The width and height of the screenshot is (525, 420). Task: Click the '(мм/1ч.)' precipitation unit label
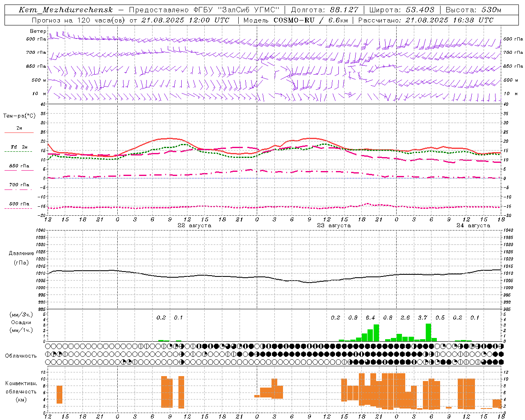(21, 330)
